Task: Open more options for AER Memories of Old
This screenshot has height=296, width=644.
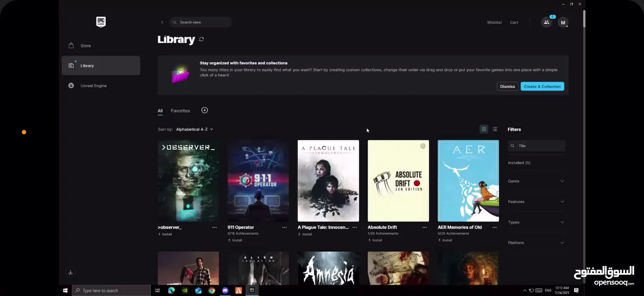Action: tap(495, 227)
